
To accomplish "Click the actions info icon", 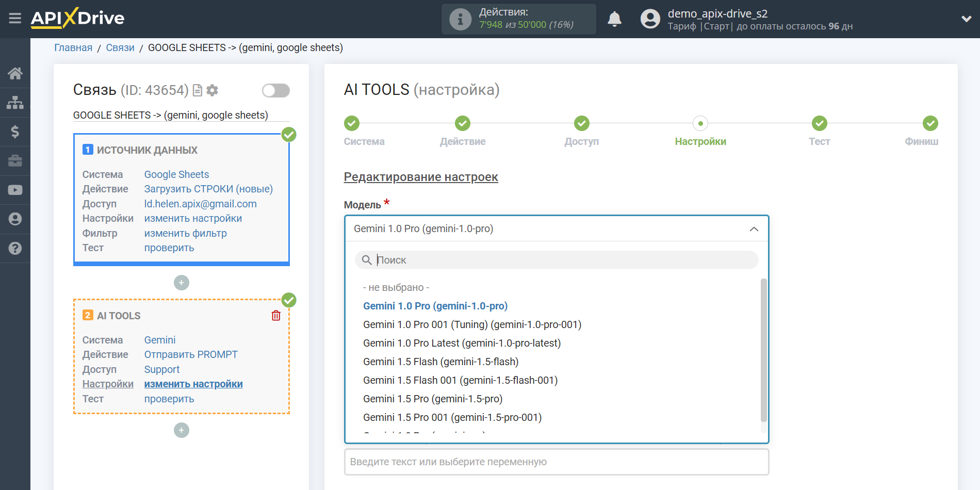I will [x=460, y=20].
